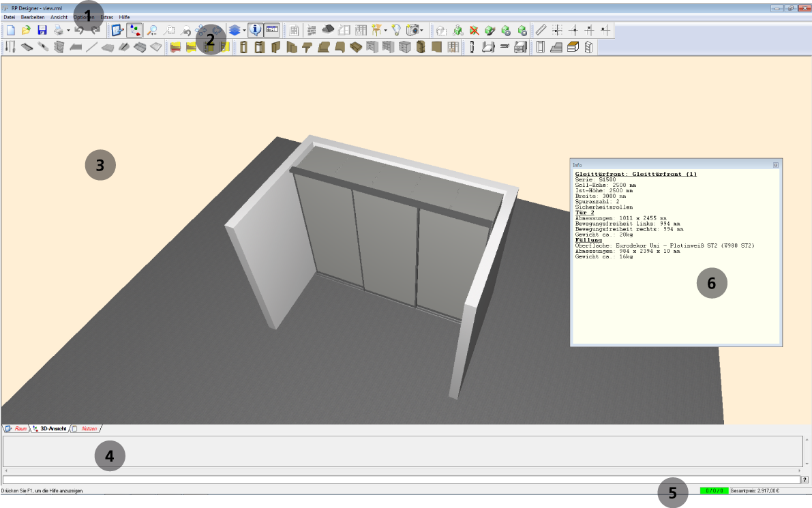
Task: Save the project with the floppy disk icon
Action: click(42, 30)
